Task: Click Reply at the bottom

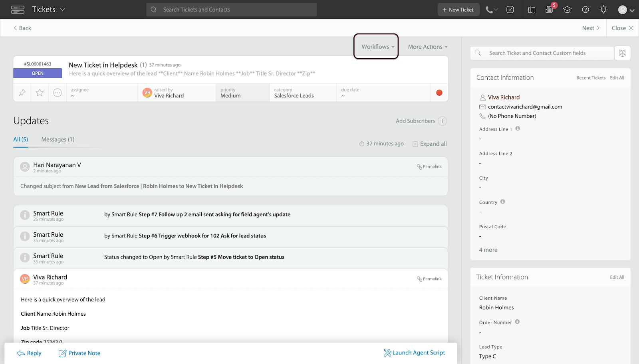Action: point(29,353)
